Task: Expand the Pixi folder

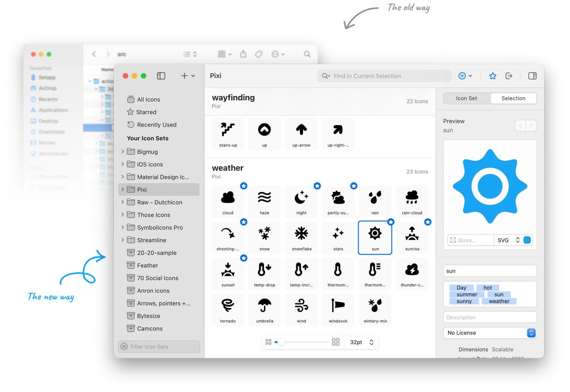Action: pos(123,189)
